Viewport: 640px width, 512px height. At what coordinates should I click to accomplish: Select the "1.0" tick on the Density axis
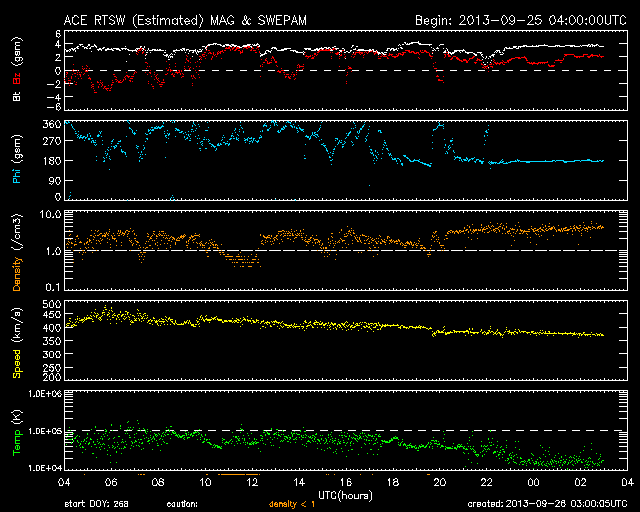pyautogui.click(x=54, y=251)
